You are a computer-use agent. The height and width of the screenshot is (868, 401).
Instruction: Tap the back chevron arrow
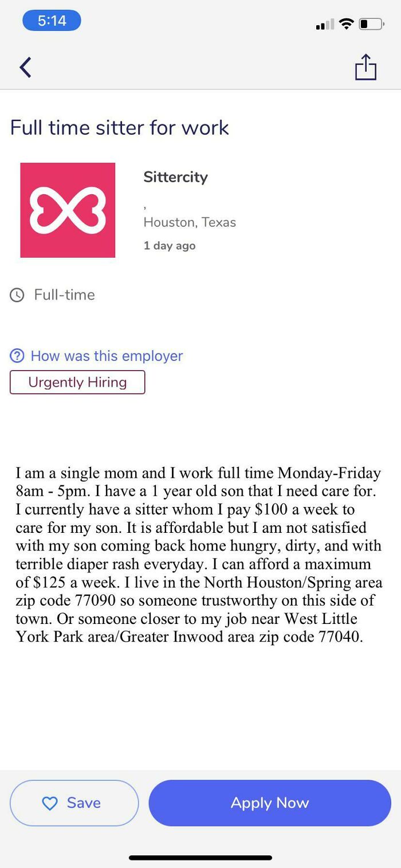(25, 67)
